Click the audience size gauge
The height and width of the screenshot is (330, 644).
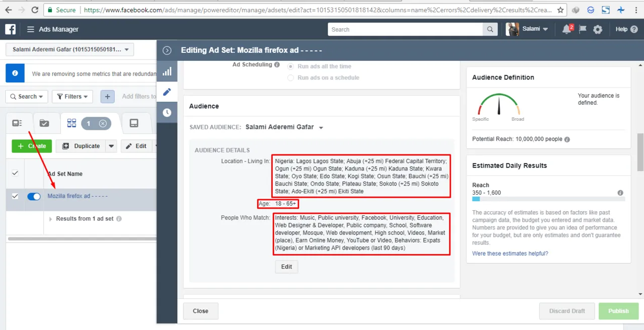[x=499, y=105]
